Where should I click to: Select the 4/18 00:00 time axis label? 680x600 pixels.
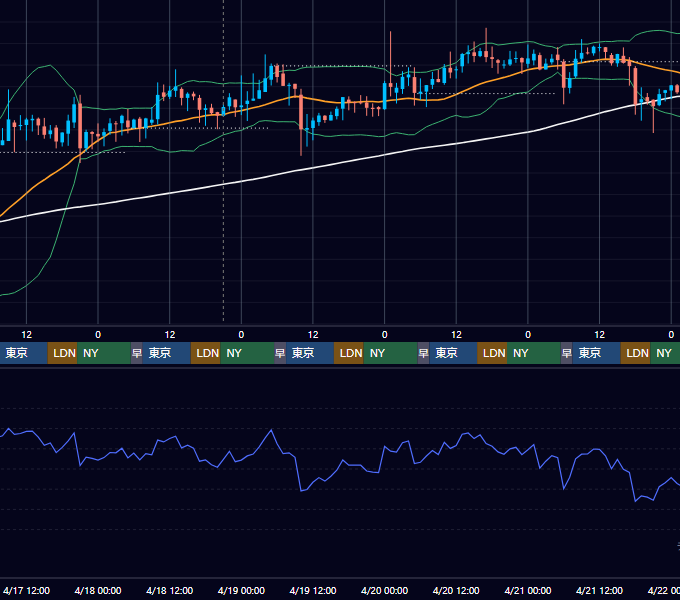[x=98, y=590]
